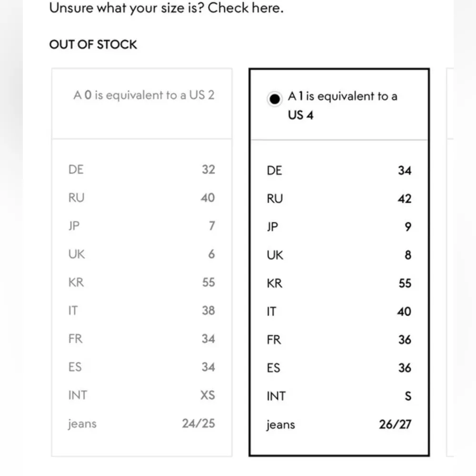
Task: Click the FR 36 row in size 1 card
Action: coord(339,340)
